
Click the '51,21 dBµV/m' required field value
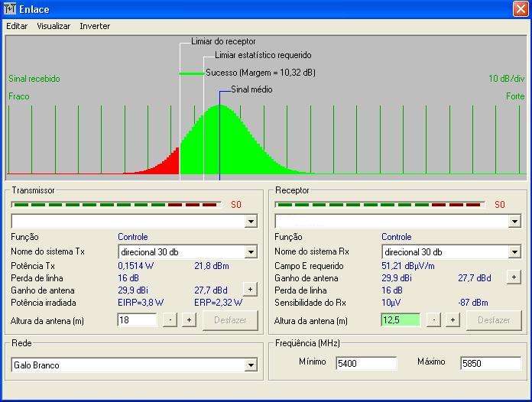point(408,266)
